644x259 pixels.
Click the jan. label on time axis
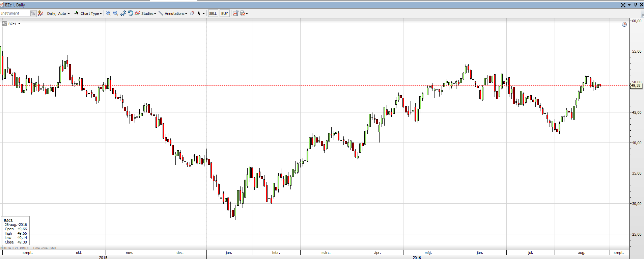click(x=229, y=253)
